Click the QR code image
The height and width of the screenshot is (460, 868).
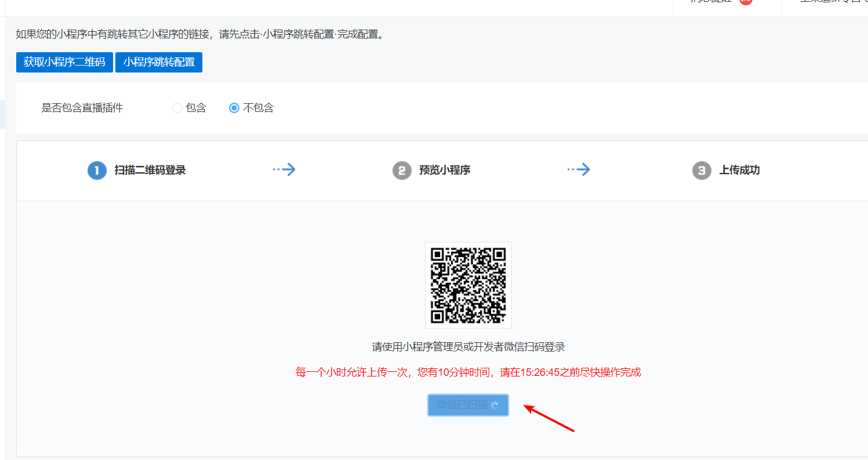click(x=468, y=285)
